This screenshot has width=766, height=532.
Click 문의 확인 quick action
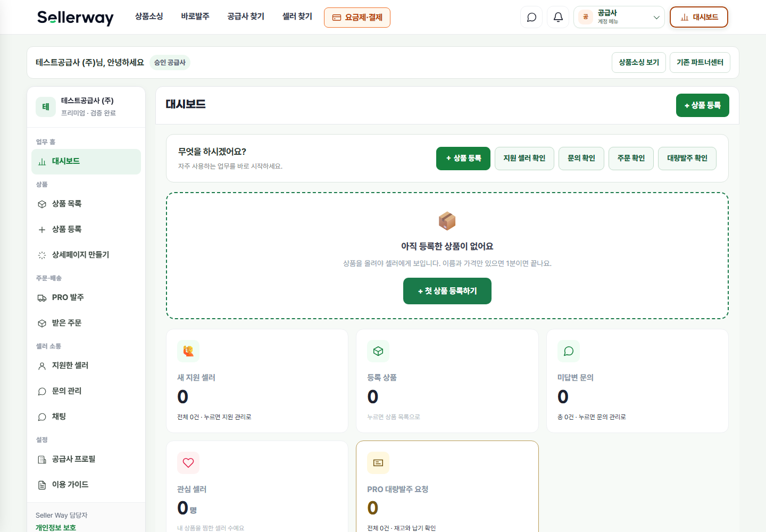[x=581, y=159]
